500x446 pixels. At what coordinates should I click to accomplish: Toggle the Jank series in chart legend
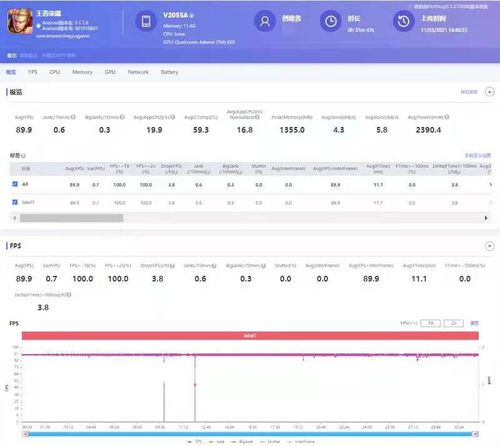click(217, 441)
